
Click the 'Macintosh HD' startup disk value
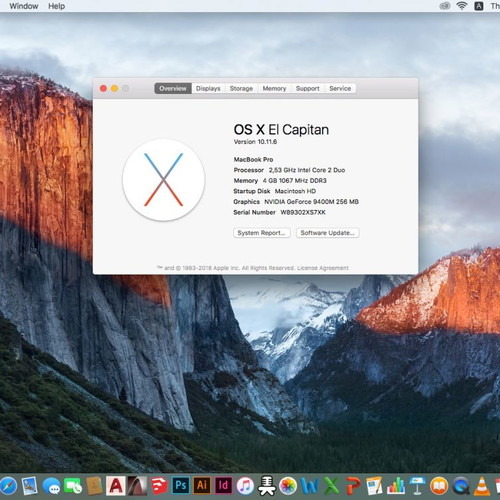(x=295, y=191)
